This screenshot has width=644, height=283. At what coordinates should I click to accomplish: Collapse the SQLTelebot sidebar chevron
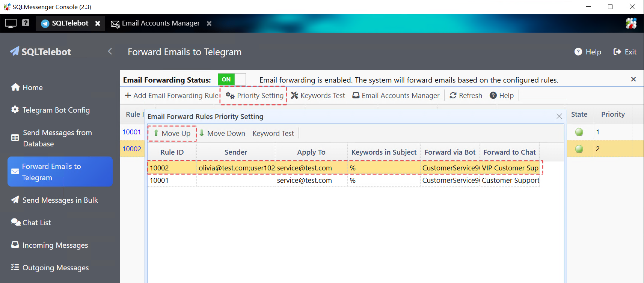[110, 51]
